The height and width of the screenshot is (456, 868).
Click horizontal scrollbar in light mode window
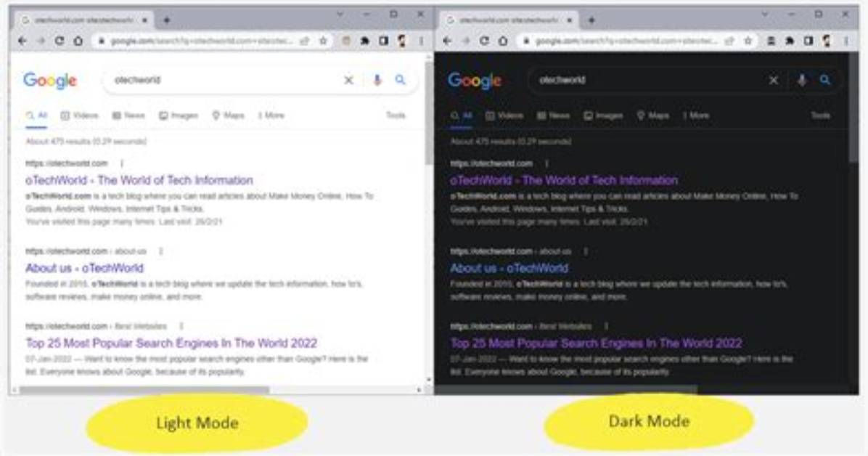click(x=144, y=390)
